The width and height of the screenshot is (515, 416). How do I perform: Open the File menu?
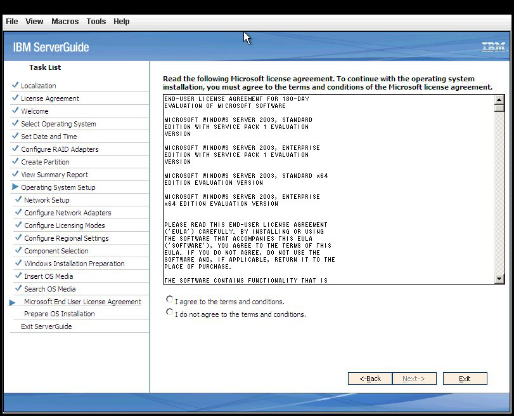[x=12, y=21]
